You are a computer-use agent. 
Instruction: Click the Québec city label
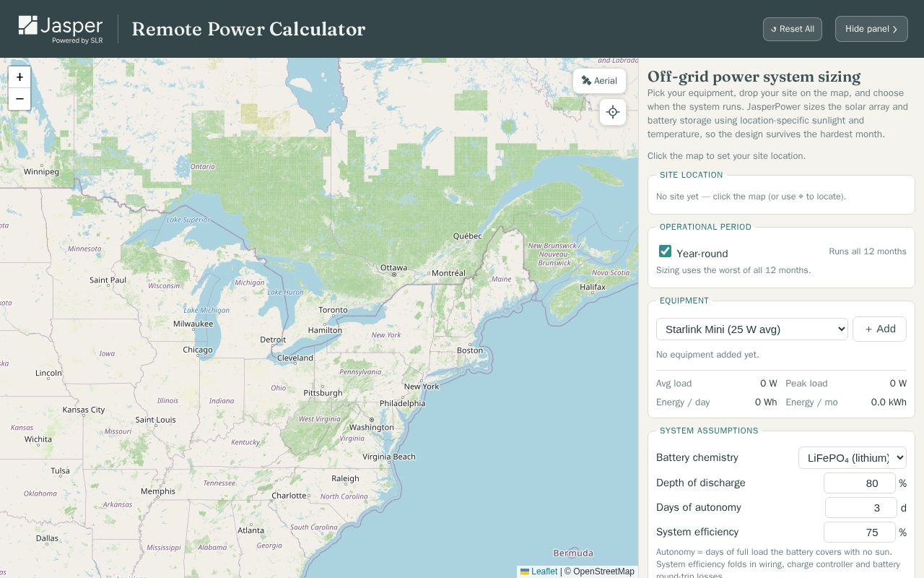[x=467, y=236]
